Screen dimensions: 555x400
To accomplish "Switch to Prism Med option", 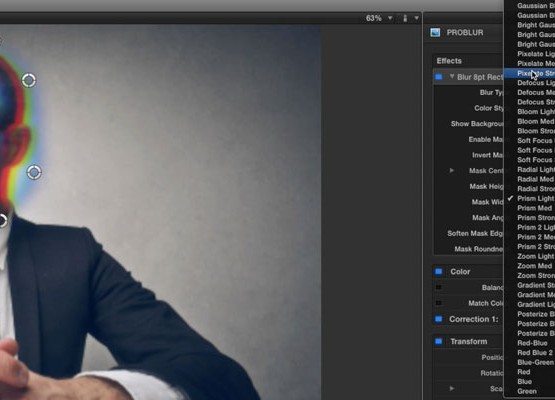I will tap(534, 208).
